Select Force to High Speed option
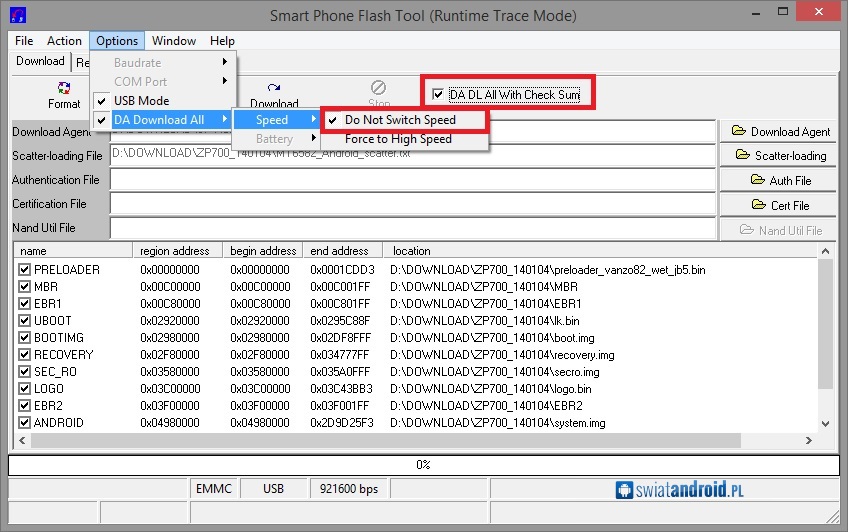This screenshot has height=532, width=848. [x=398, y=139]
